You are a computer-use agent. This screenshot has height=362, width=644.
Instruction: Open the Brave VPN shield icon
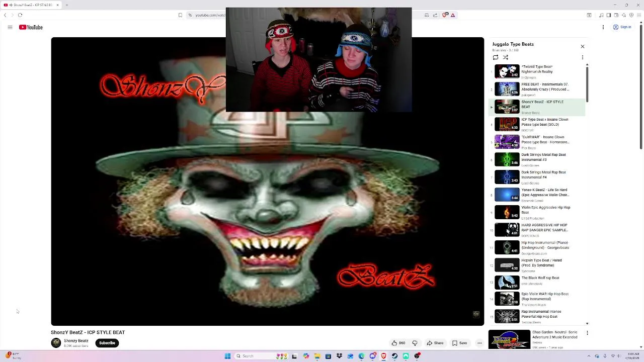pyautogui.click(x=631, y=15)
